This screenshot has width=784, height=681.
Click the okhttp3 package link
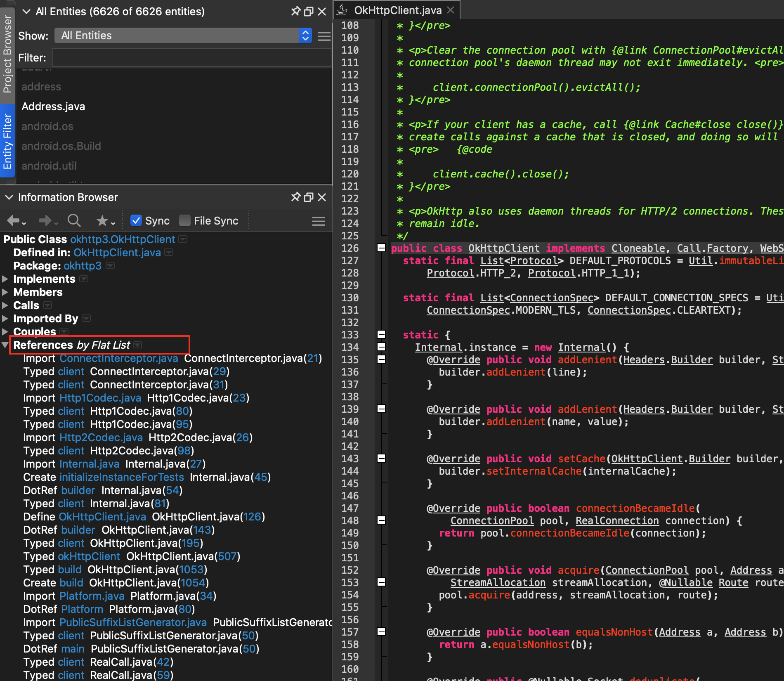pyautogui.click(x=83, y=266)
